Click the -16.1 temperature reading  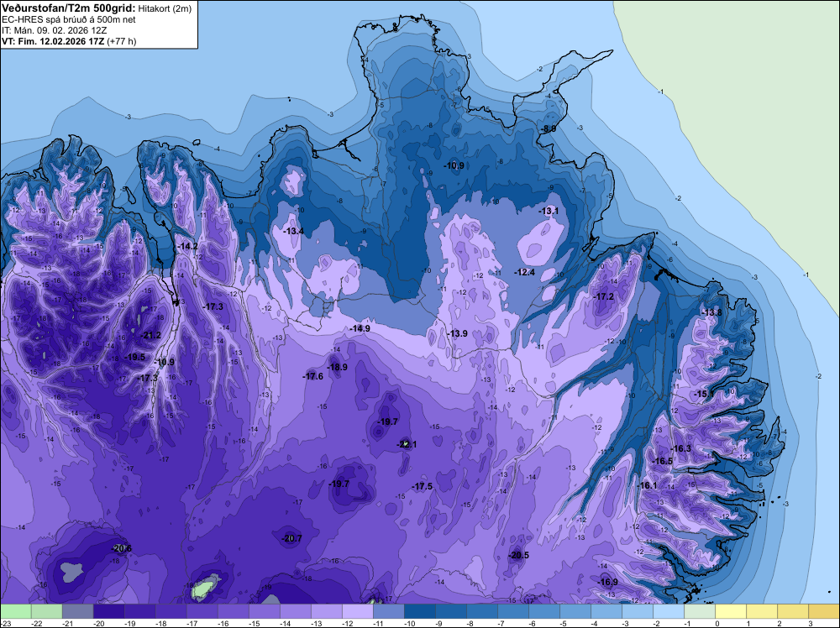click(x=647, y=485)
